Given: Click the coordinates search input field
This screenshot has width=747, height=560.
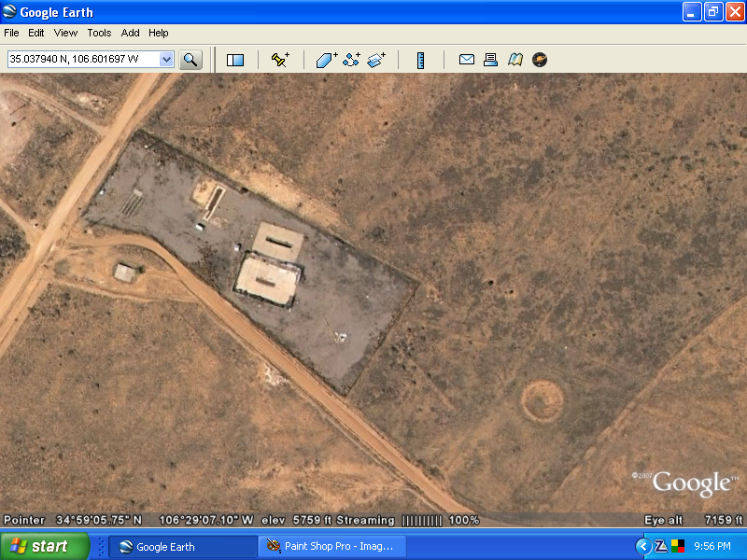Looking at the screenshot, I should coord(84,60).
